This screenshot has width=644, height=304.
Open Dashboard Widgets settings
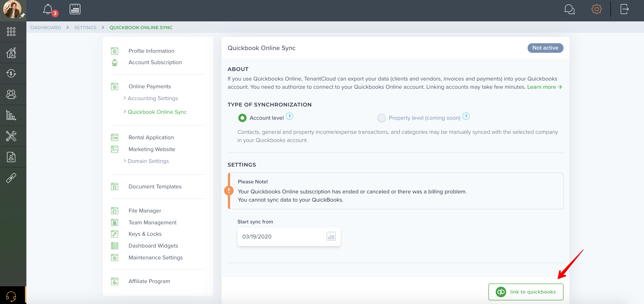pyautogui.click(x=153, y=246)
